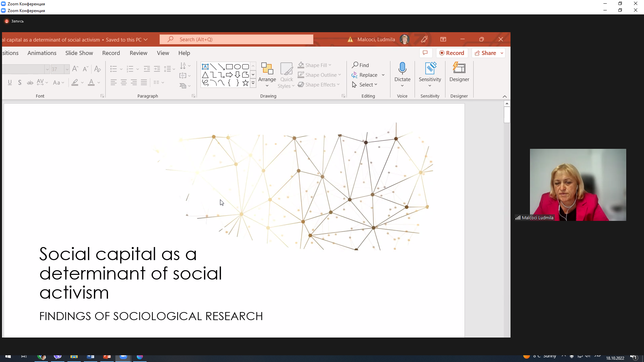Switch to Review tab
Viewport: 644px width, 362px height.
(139, 53)
